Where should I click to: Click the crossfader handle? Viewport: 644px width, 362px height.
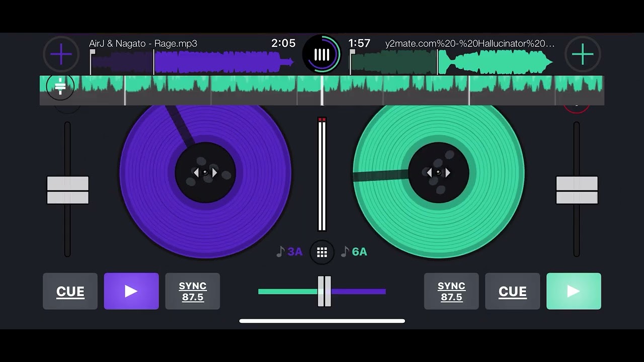pyautogui.click(x=325, y=291)
